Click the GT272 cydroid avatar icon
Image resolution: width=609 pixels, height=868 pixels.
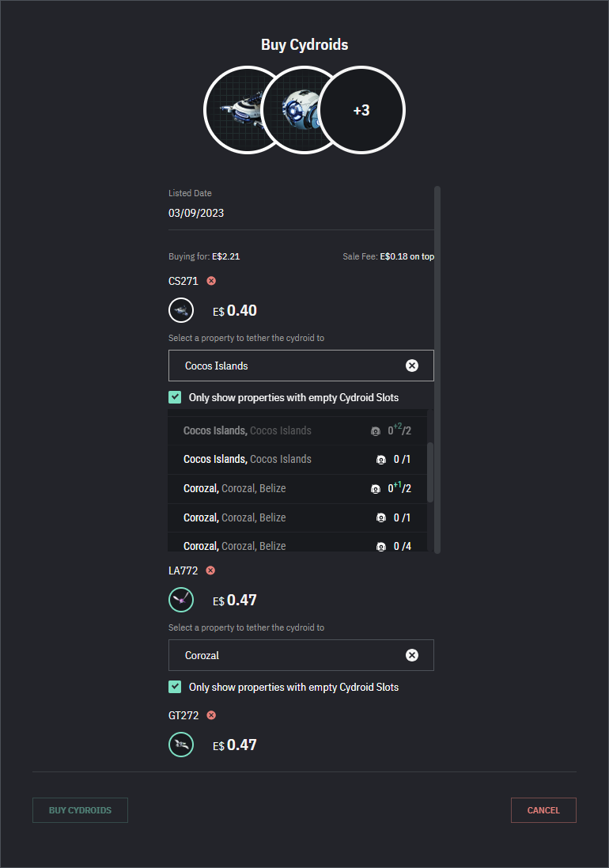point(181,745)
